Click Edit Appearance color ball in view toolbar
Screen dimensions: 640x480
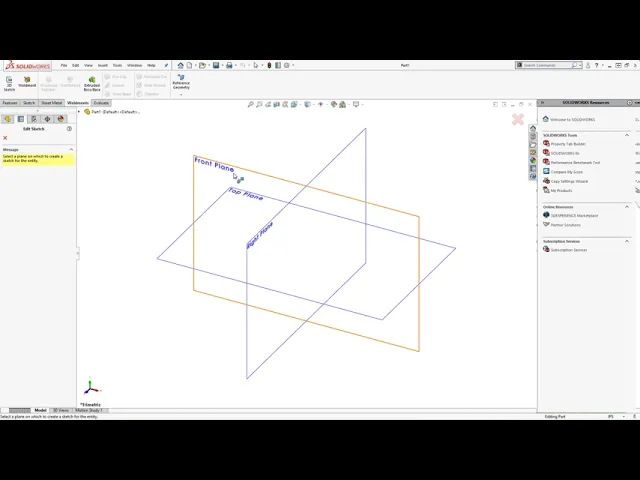click(x=334, y=104)
